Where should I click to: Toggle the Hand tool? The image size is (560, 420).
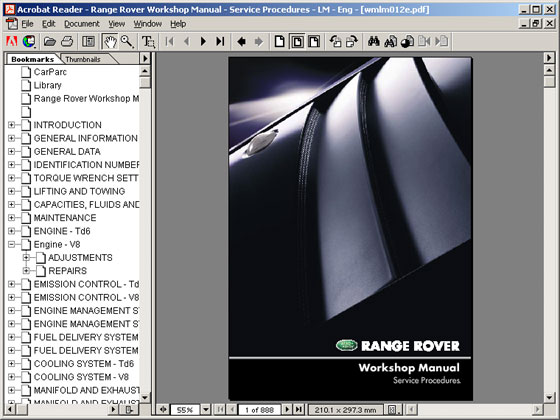[110, 41]
